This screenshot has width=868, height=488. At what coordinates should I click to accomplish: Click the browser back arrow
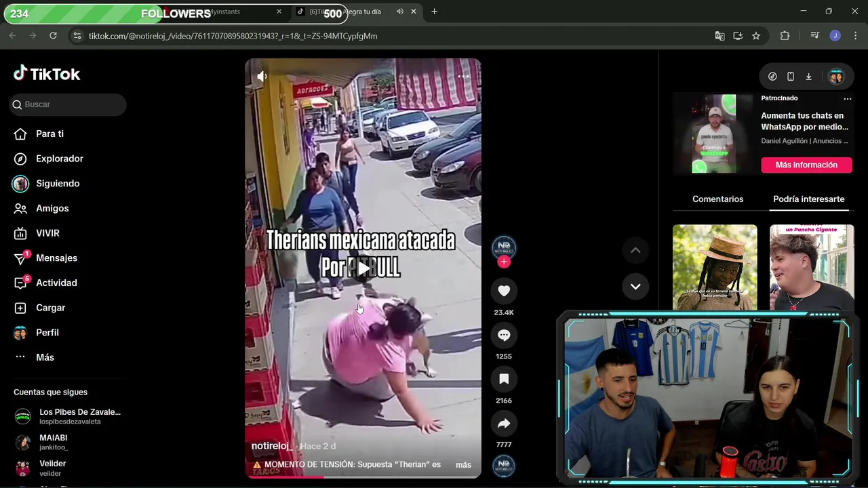click(x=12, y=36)
